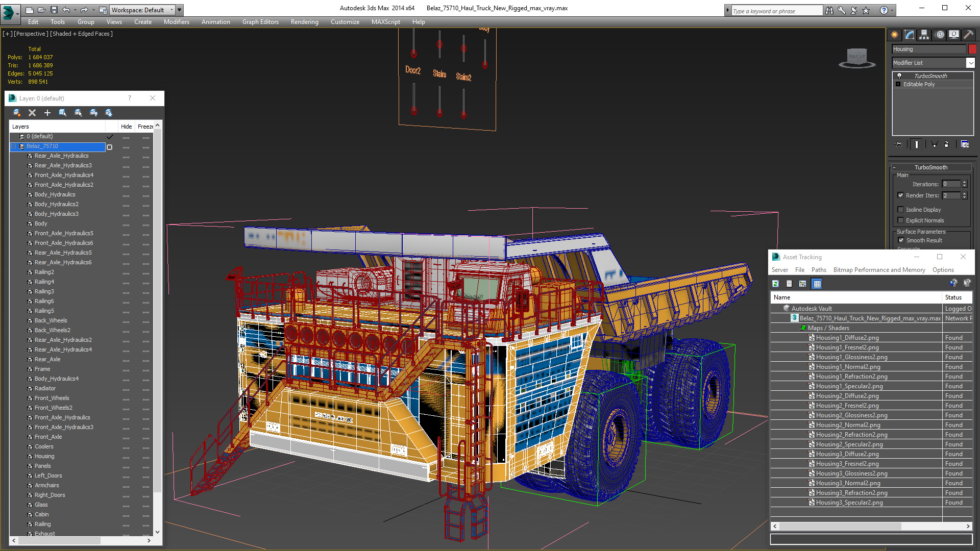The width and height of the screenshot is (980, 551).
Task: Open a file with the Open File icon
Action: point(41,10)
